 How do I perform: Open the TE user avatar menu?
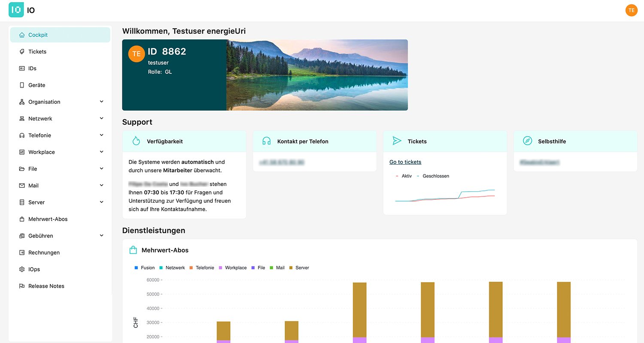click(631, 10)
